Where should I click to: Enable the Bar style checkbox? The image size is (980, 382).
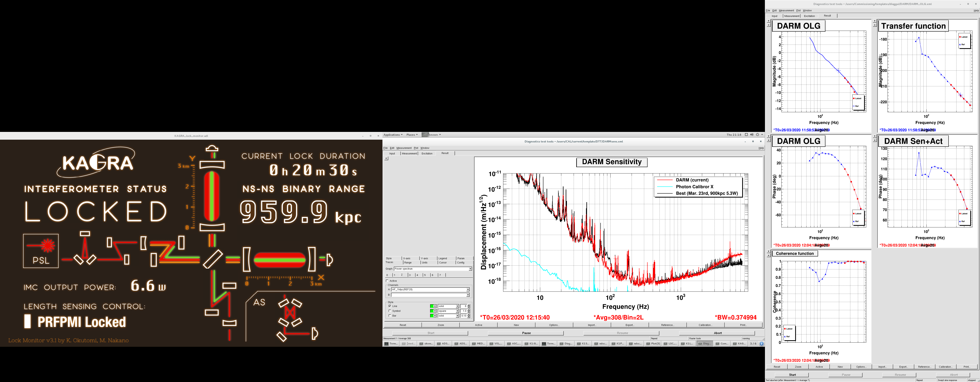tap(390, 316)
